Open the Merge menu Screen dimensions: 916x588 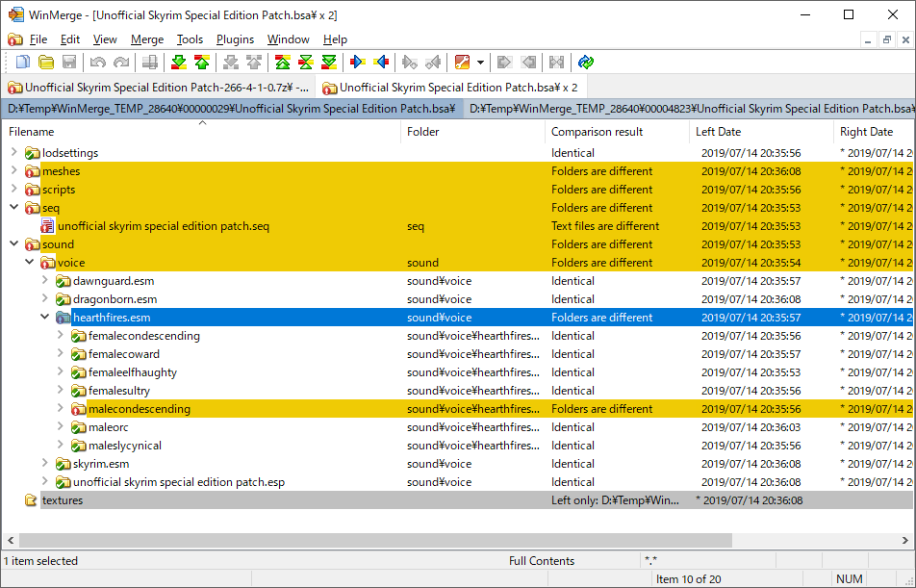coord(147,39)
